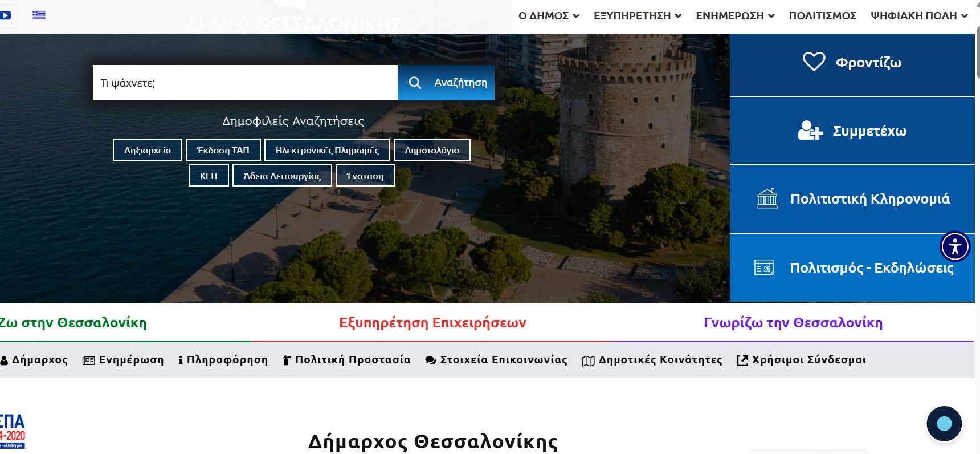Click the speech bubbles icon beside Στοιχεία Επικοινωνίας
This screenshot has width=980, height=454.
click(x=431, y=360)
